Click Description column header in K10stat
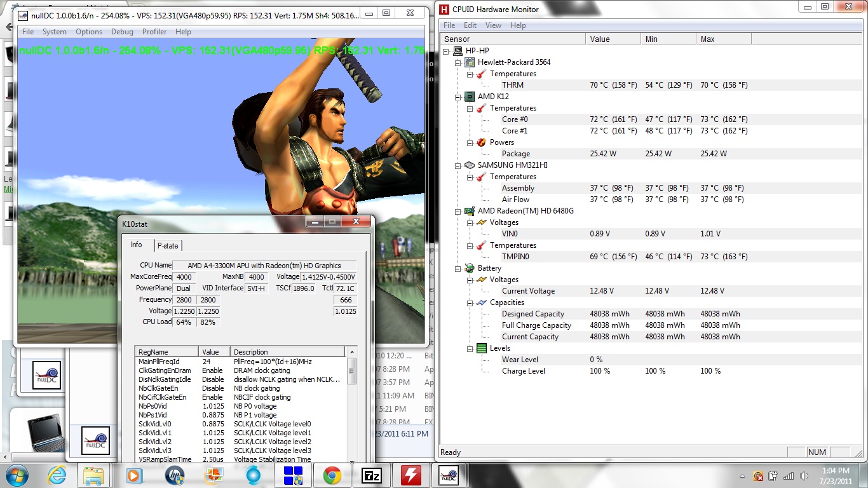The image size is (868, 488). pos(288,351)
